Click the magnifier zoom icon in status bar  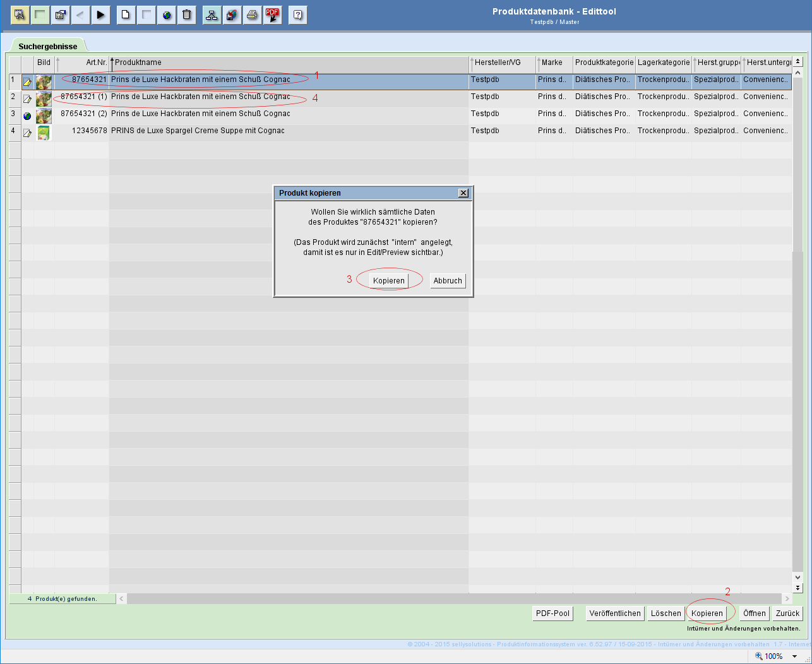coord(759,656)
